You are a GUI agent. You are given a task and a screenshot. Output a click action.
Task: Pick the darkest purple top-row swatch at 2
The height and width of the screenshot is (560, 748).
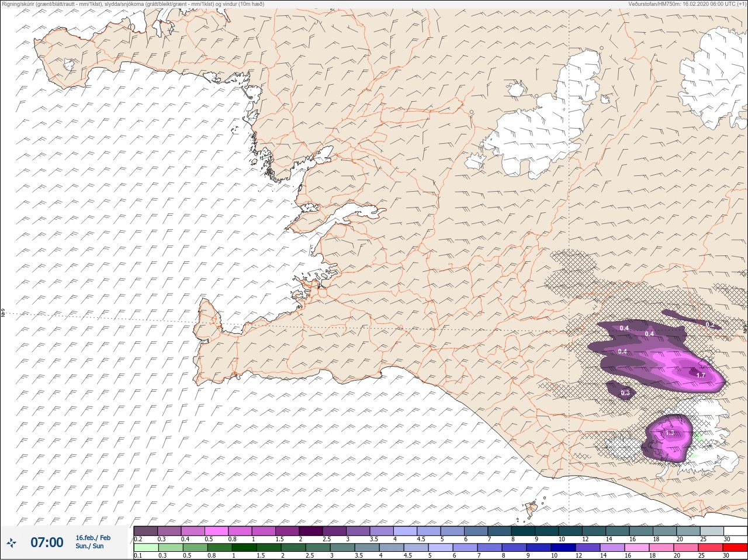click(311, 531)
